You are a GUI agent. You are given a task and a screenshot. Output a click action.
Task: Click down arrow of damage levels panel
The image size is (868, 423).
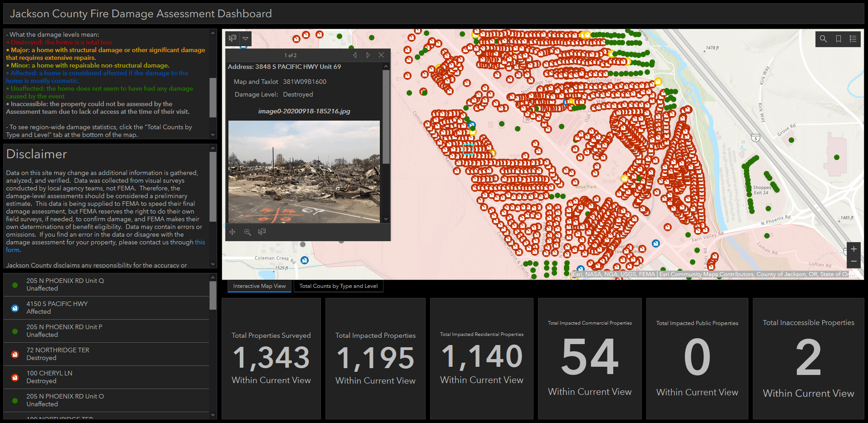(213, 135)
